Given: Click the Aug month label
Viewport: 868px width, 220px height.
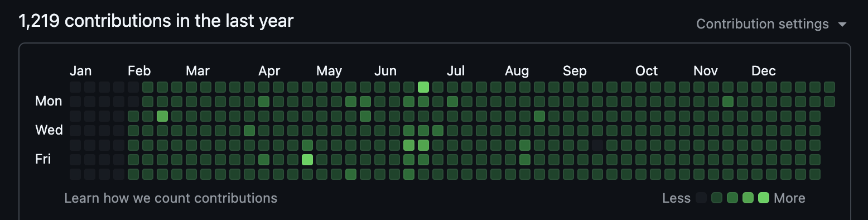Looking at the screenshot, I should point(517,71).
